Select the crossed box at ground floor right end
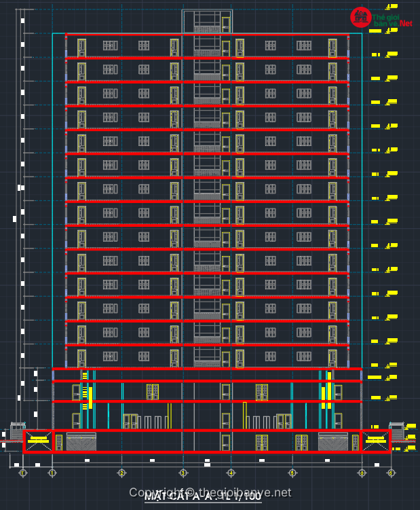The image size is (420, 510). click(375, 441)
